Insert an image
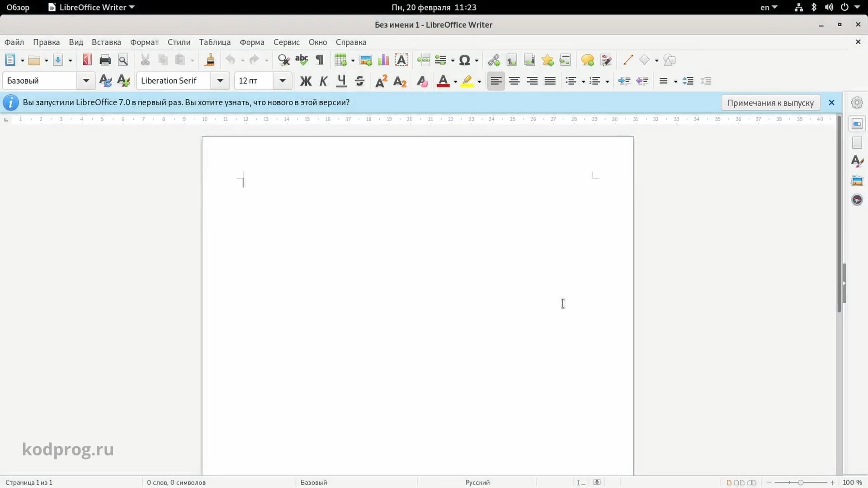Viewport: 868px width, 488px height. 366,60
